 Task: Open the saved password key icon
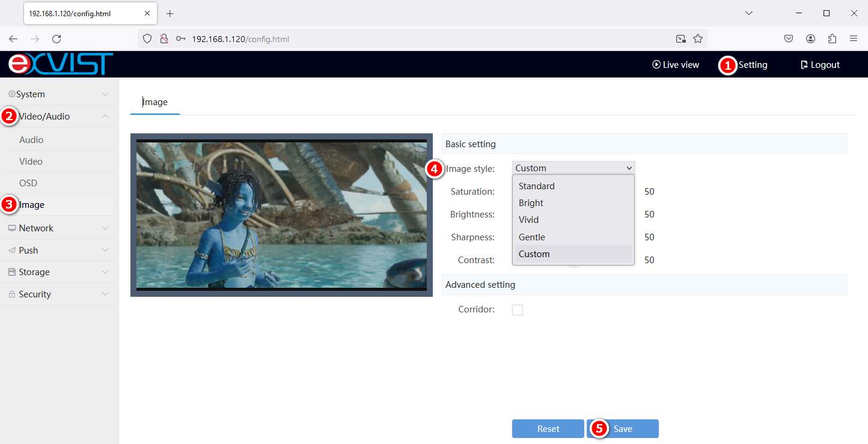[181, 38]
